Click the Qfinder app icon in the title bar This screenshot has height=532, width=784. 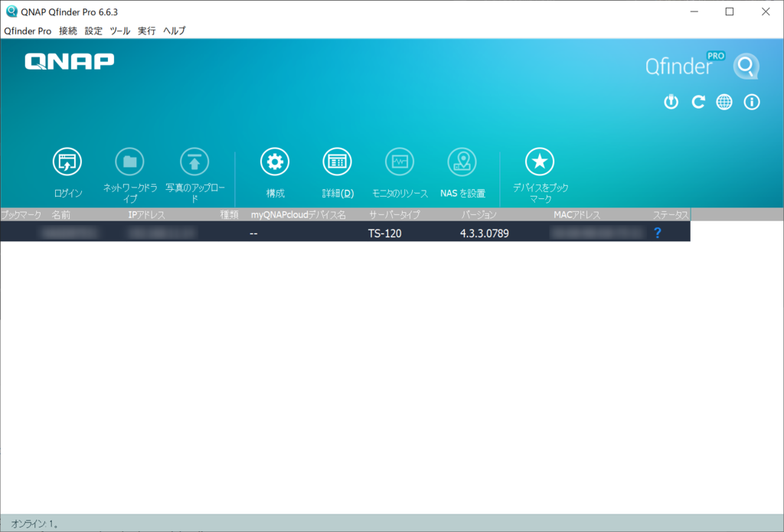tap(11, 11)
